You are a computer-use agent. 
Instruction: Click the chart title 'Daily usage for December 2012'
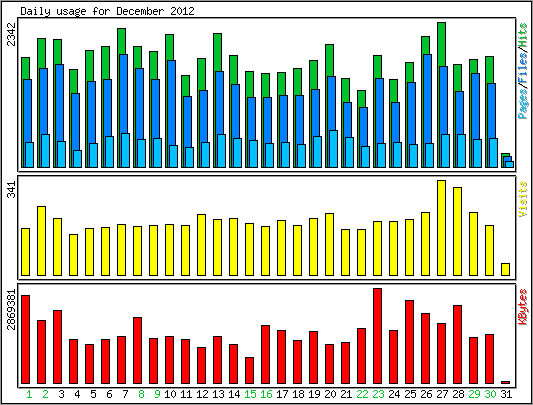pos(107,11)
